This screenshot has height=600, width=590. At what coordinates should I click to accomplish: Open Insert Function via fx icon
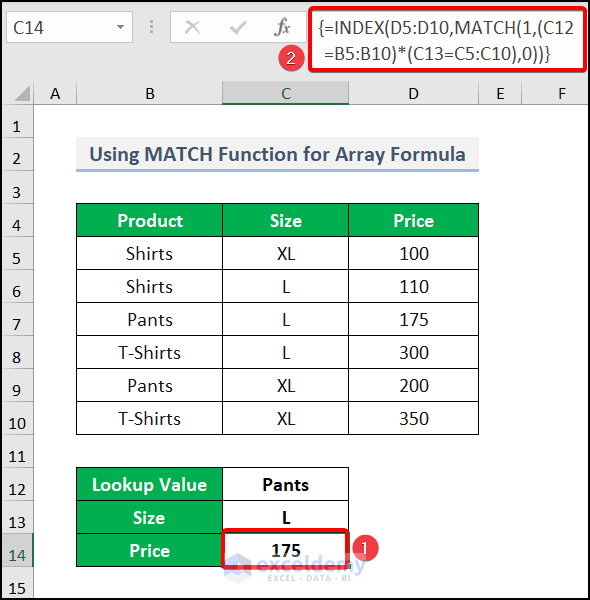tap(282, 27)
